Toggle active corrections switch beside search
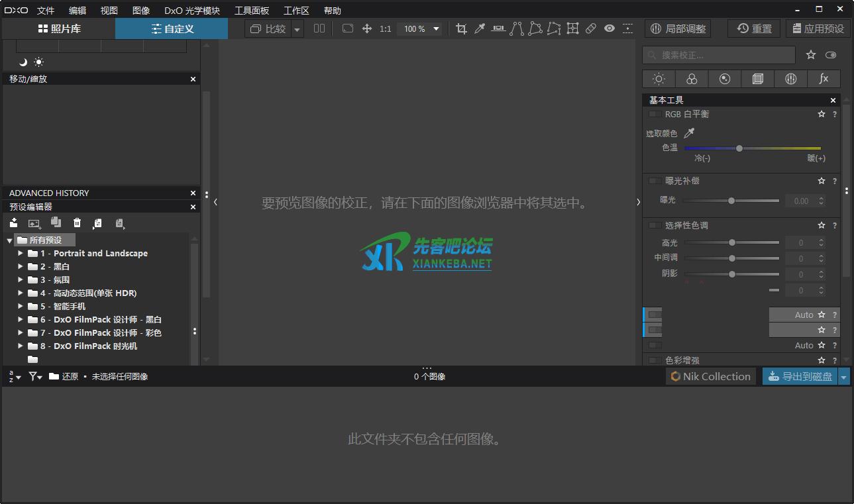The width and height of the screenshot is (854, 504). point(831,55)
